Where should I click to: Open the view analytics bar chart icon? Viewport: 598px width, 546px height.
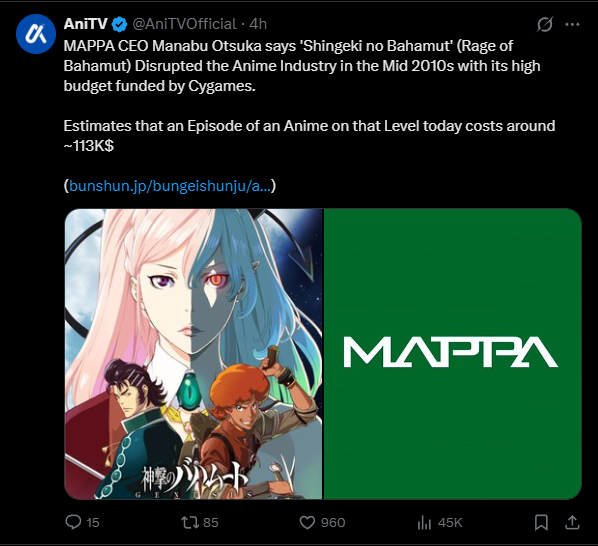424,522
